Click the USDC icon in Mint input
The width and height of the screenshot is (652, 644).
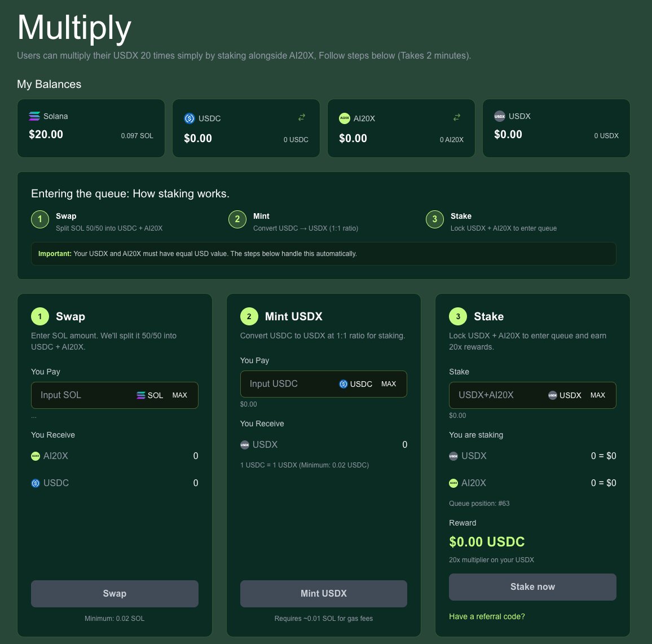(x=343, y=384)
